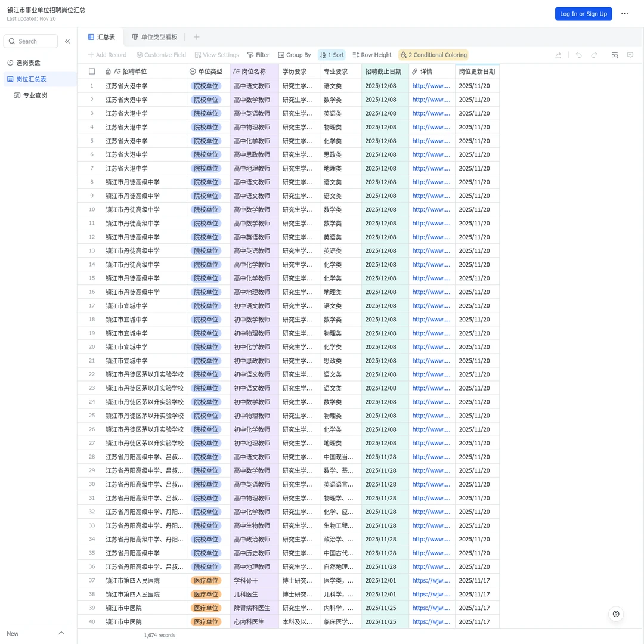Select the 思政类 cell in row 6

341,154
